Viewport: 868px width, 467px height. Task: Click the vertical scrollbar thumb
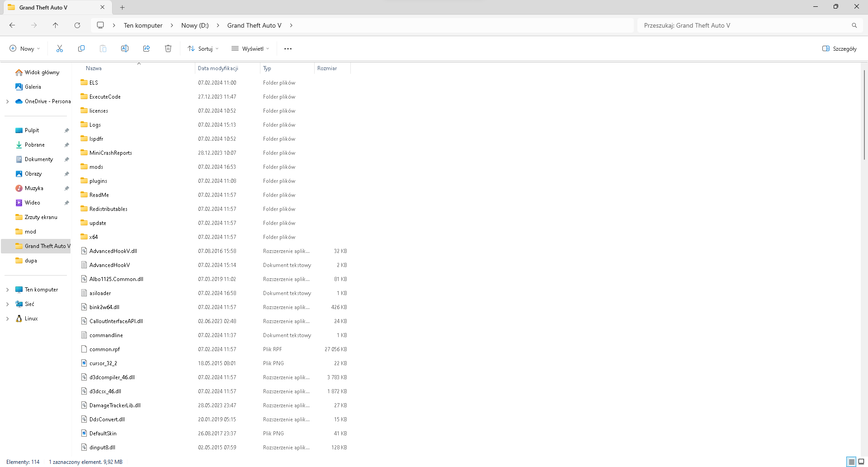[864, 114]
